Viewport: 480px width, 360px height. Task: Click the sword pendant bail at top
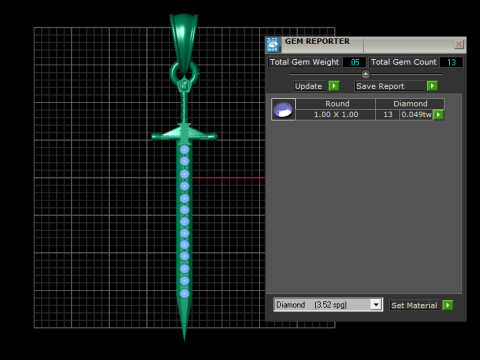pyautogui.click(x=184, y=42)
